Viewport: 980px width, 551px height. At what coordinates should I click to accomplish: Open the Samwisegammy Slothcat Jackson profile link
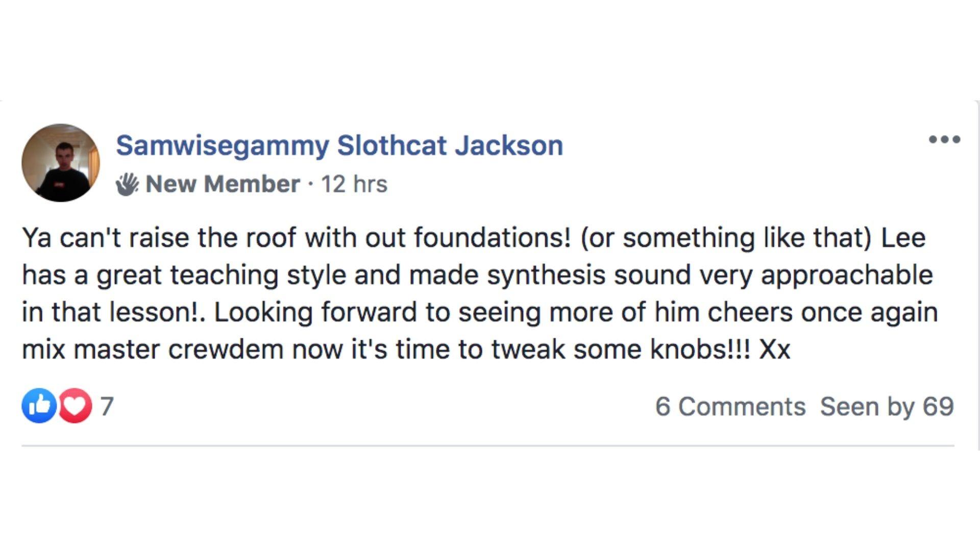[x=339, y=145]
